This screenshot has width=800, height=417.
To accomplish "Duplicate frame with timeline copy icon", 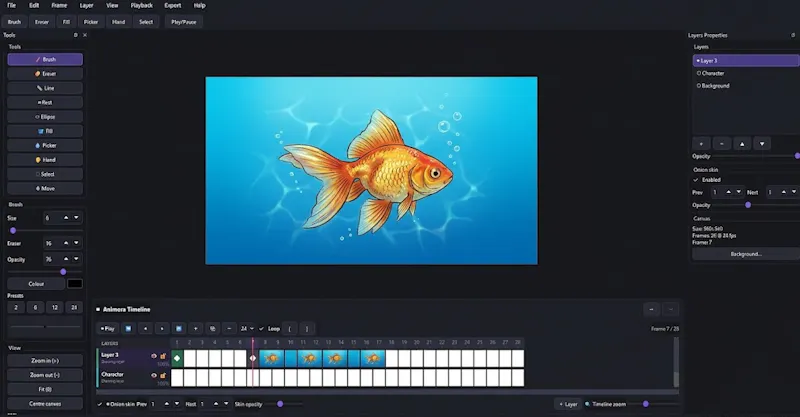I will 212,329.
